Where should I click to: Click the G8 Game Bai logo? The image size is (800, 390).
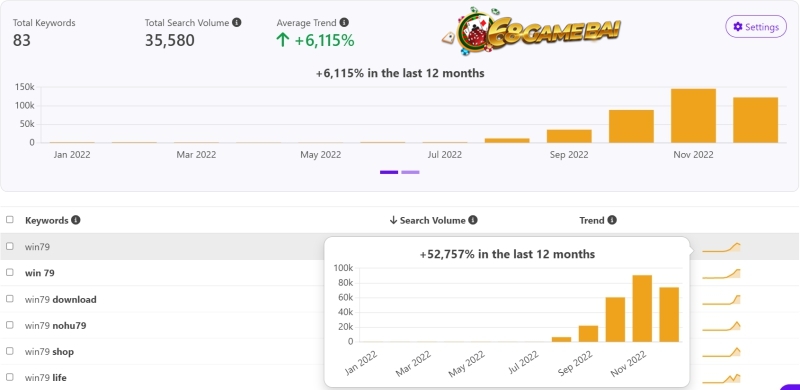pyautogui.click(x=531, y=32)
